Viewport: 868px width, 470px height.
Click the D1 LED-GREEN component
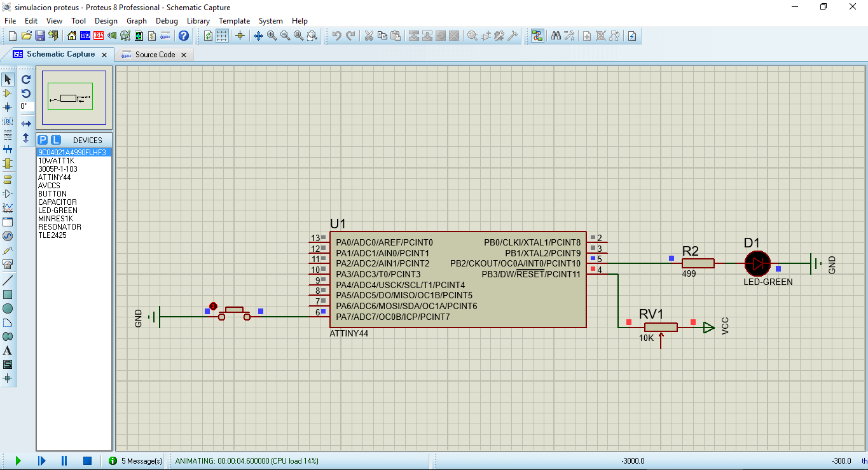click(x=757, y=263)
